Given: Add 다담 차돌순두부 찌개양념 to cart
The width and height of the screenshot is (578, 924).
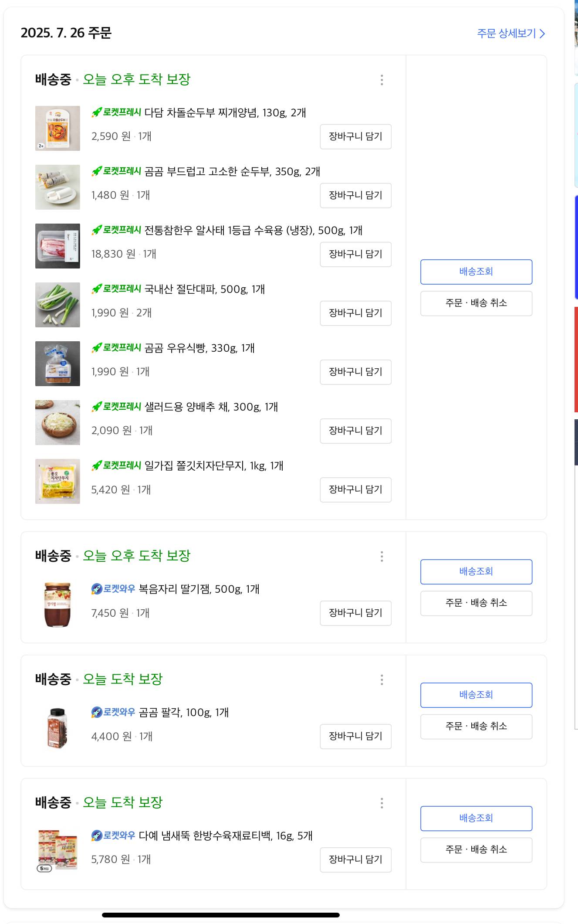Looking at the screenshot, I should [355, 136].
